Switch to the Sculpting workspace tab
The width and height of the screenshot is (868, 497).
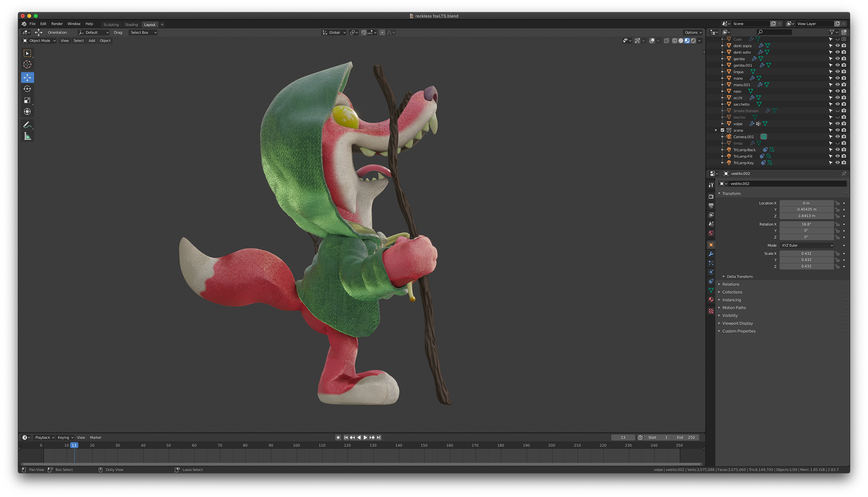(111, 25)
